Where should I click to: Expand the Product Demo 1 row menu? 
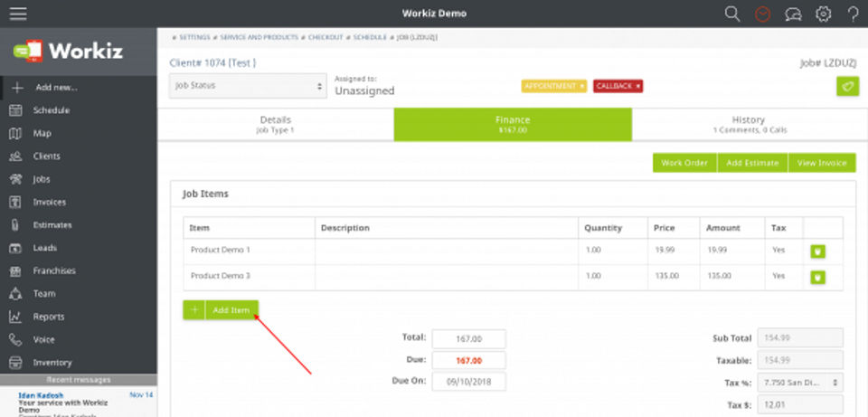[x=817, y=251]
